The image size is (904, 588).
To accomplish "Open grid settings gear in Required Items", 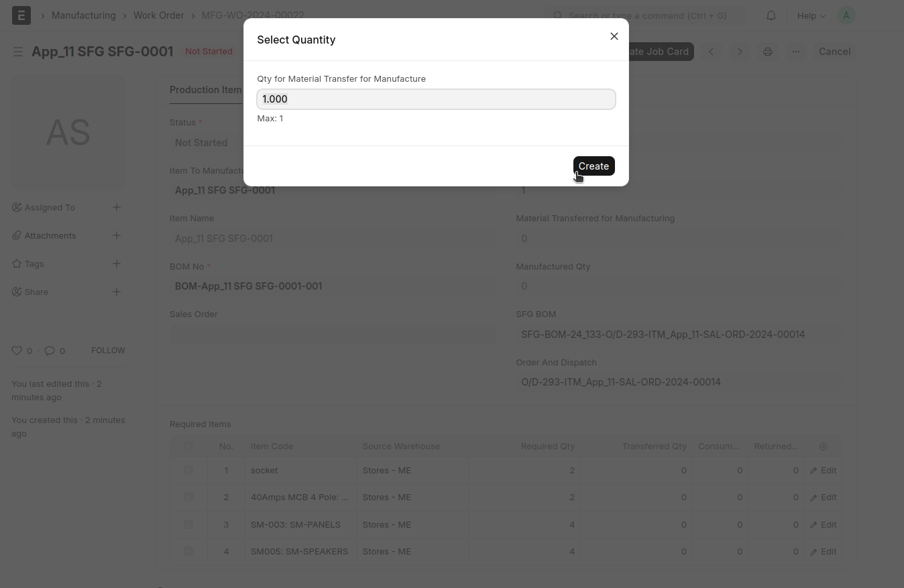I will (x=823, y=447).
